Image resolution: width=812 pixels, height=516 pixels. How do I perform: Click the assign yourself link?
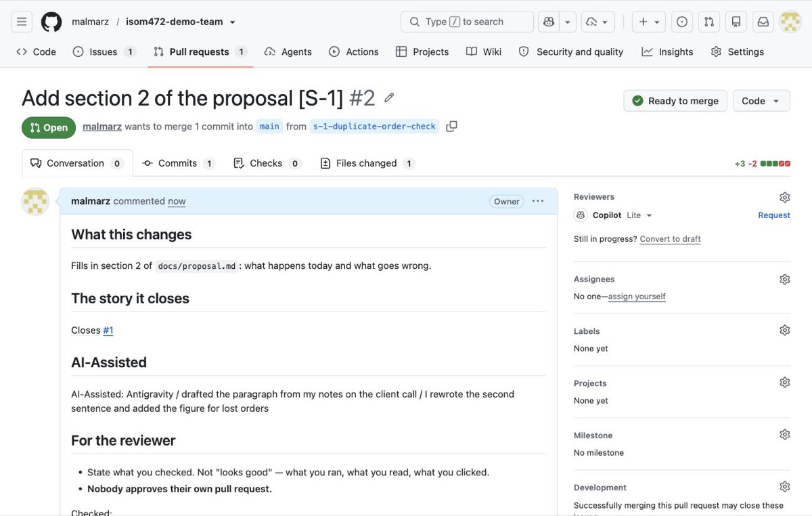click(x=637, y=297)
